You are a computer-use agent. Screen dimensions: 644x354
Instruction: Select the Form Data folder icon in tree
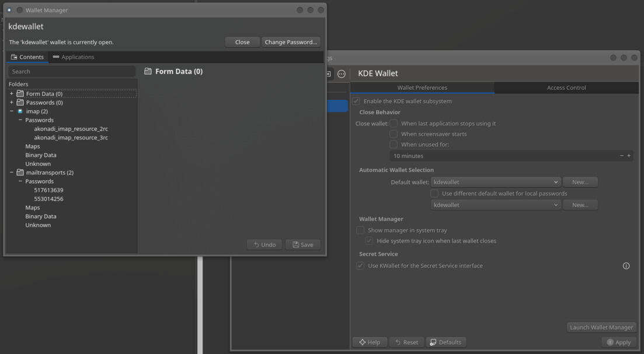click(x=20, y=94)
